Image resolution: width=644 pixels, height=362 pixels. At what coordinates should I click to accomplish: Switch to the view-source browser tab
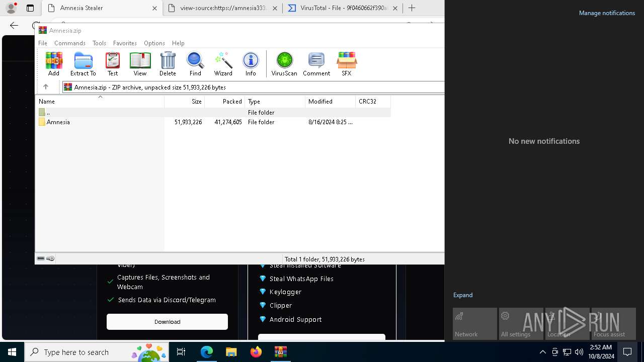(x=223, y=8)
